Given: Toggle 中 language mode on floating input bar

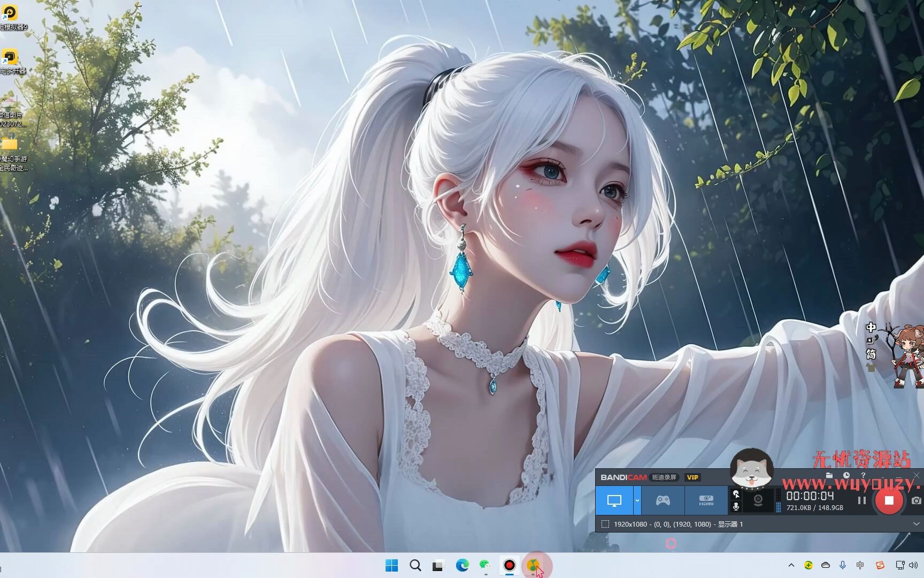Looking at the screenshot, I should pos(871,327).
